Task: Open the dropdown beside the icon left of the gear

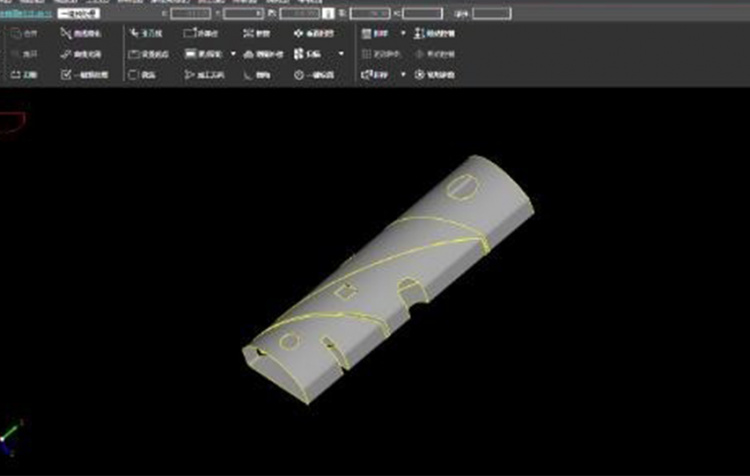Action: pyautogui.click(x=403, y=75)
